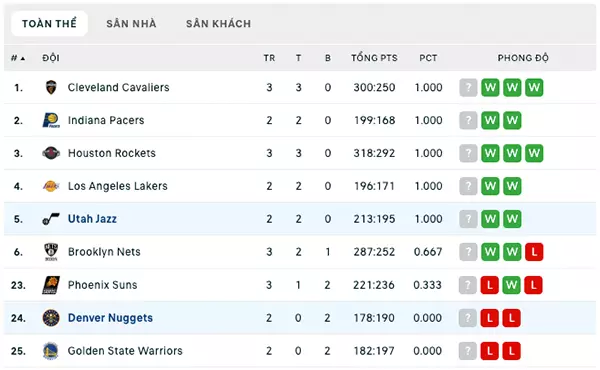Viewport: 600px width, 370px height.
Task: Click the Indiana Pacers team logo
Action: pos(51,120)
